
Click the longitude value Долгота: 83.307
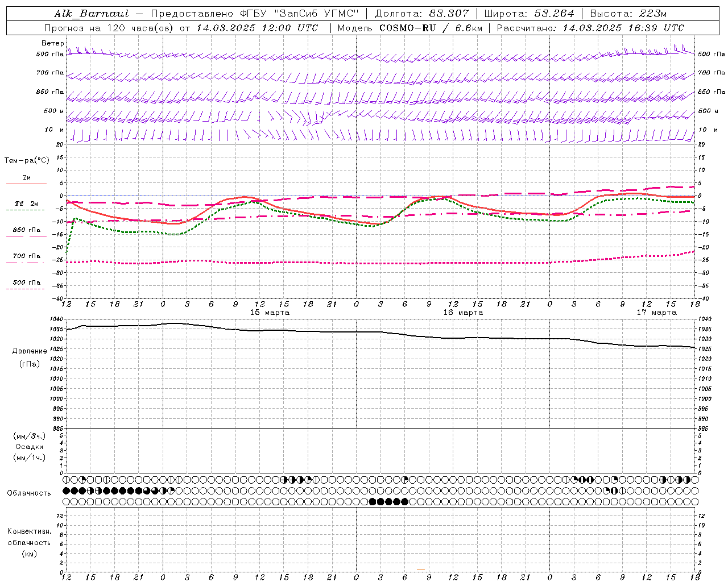422,14
